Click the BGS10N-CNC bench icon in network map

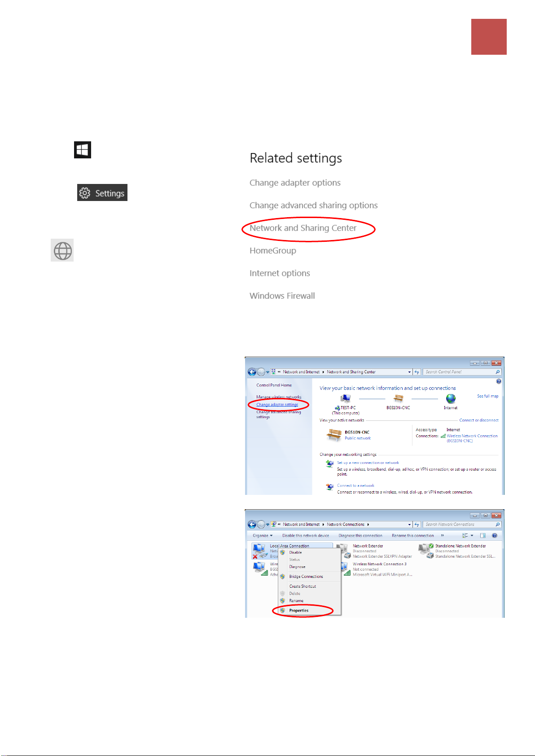point(398,398)
